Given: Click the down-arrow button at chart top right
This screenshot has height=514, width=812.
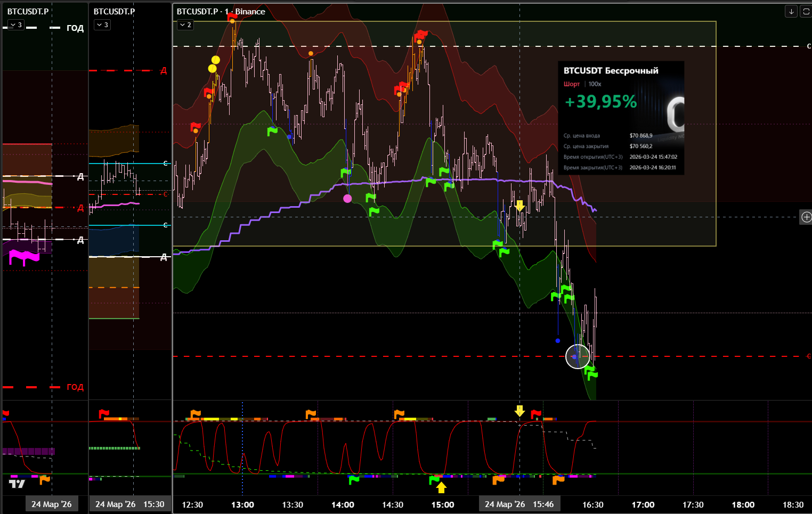Looking at the screenshot, I should pos(791,11).
